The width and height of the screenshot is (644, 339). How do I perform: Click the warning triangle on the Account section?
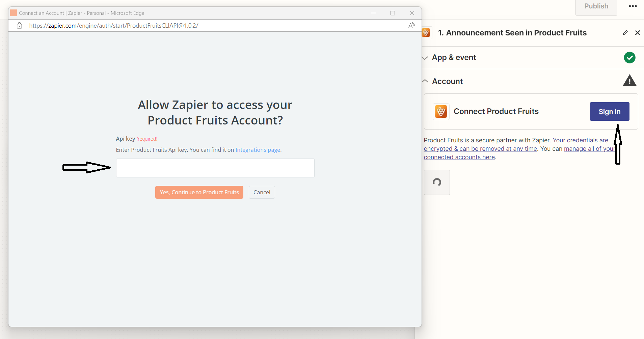[629, 80]
